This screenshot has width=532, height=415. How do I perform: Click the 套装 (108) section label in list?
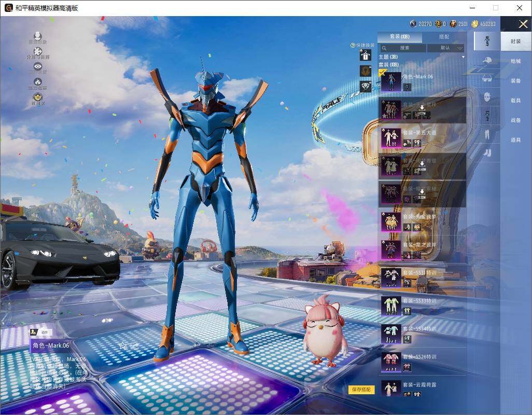(389, 64)
